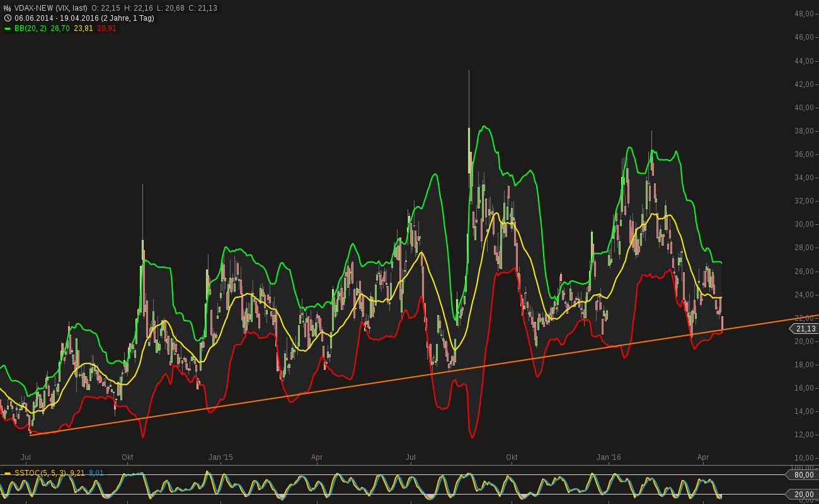Click the clock icon next to the date range
This screenshot has height=504, width=819.
click(x=7, y=18)
